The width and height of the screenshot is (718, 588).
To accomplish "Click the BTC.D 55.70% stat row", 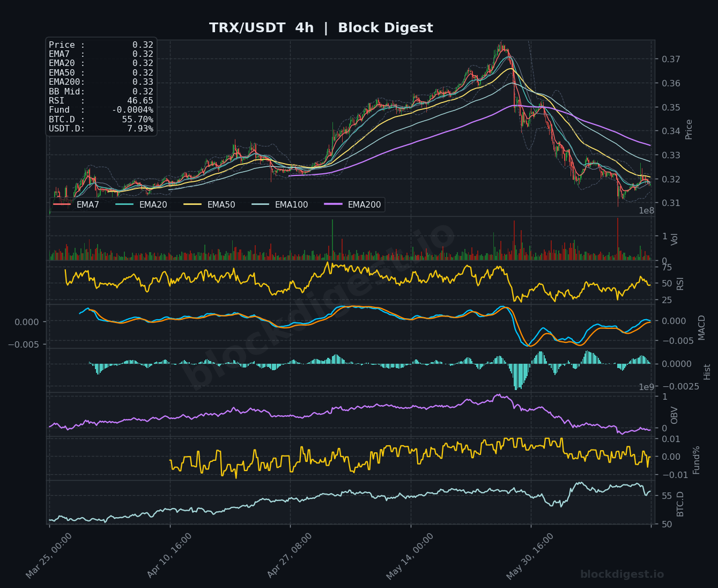I will click(101, 120).
